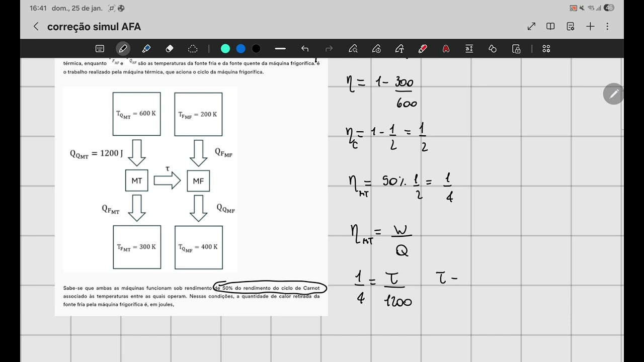
Task: Tap the handwritten '1200' denominator
Action: (398, 302)
